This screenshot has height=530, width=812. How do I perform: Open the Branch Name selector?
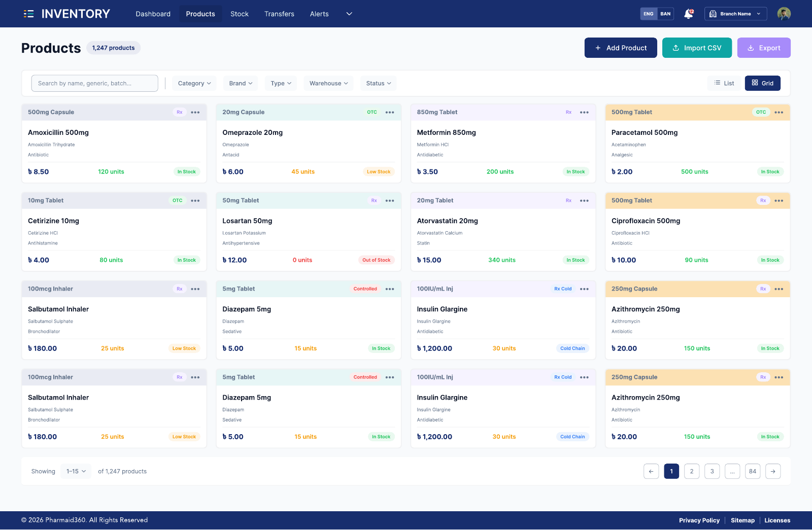pyautogui.click(x=735, y=14)
